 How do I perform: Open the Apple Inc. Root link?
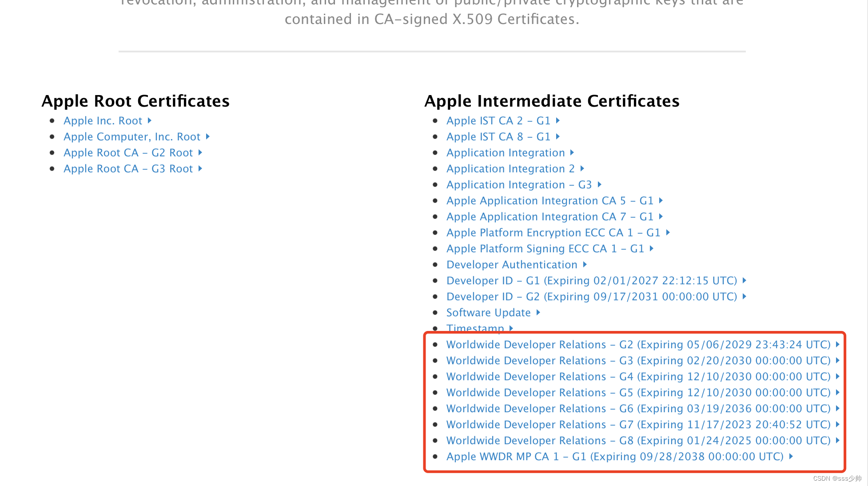click(x=103, y=121)
